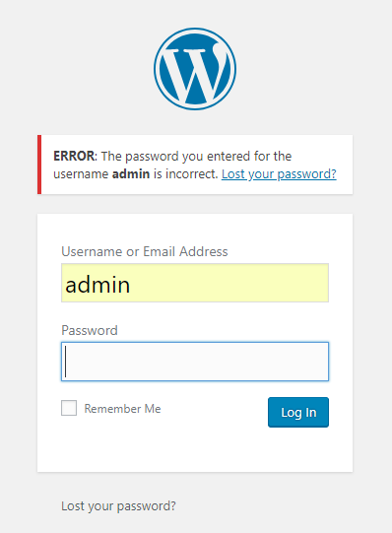The image size is (392, 533).
Task: Click the bold admin username in error message
Action: [x=131, y=174]
